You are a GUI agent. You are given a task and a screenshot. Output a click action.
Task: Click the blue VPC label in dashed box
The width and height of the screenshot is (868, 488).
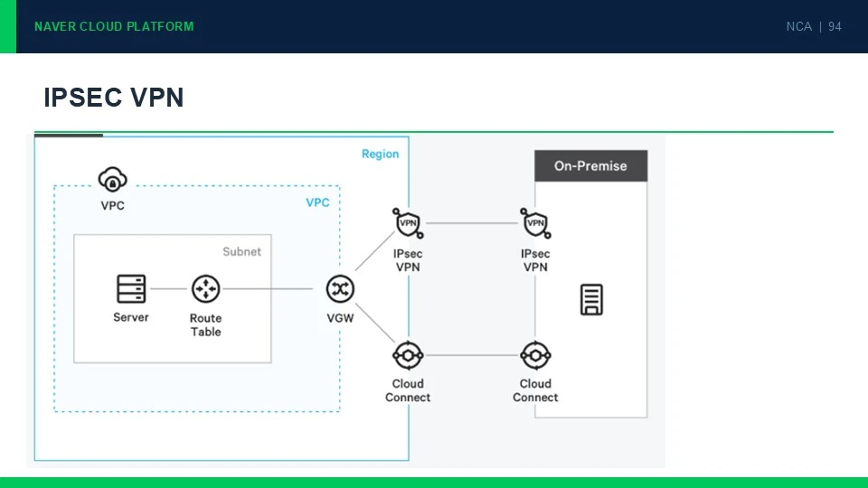317,202
